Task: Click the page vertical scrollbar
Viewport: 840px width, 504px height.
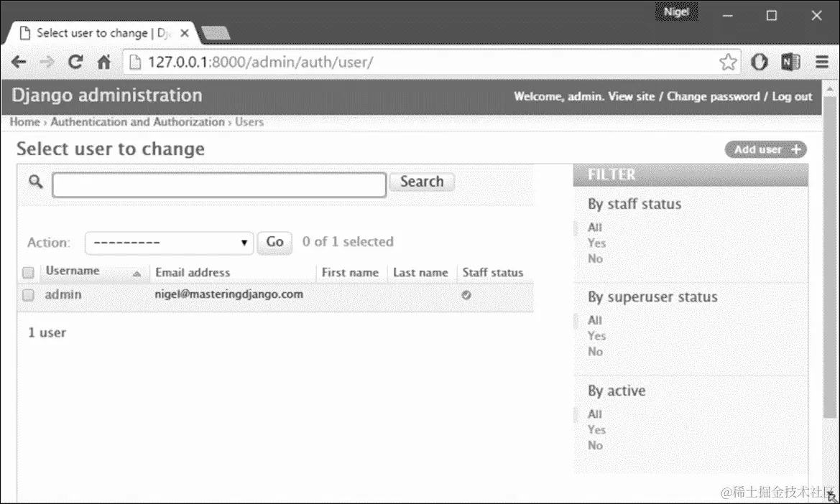Action: [831, 257]
